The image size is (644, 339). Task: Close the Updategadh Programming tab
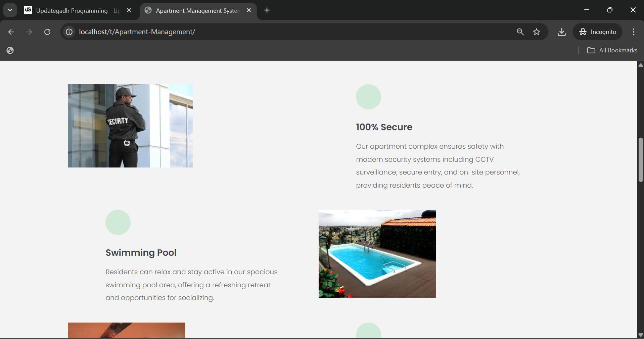pyautogui.click(x=129, y=10)
